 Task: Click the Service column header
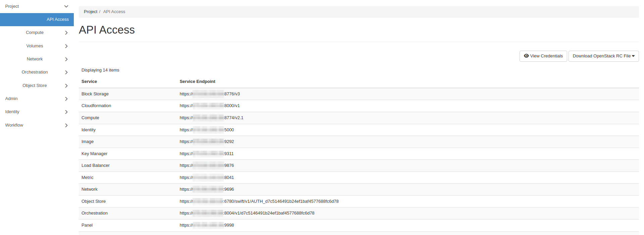click(89, 82)
